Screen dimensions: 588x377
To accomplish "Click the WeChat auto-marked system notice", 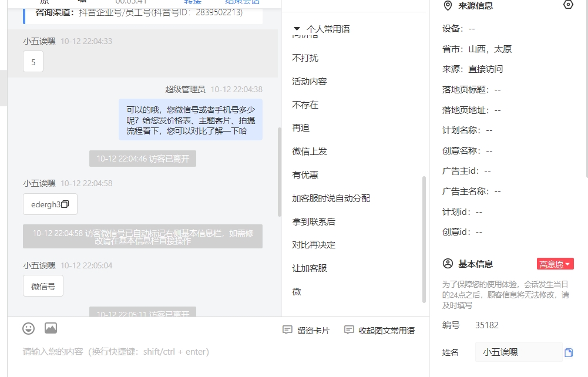I will coord(143,237).
